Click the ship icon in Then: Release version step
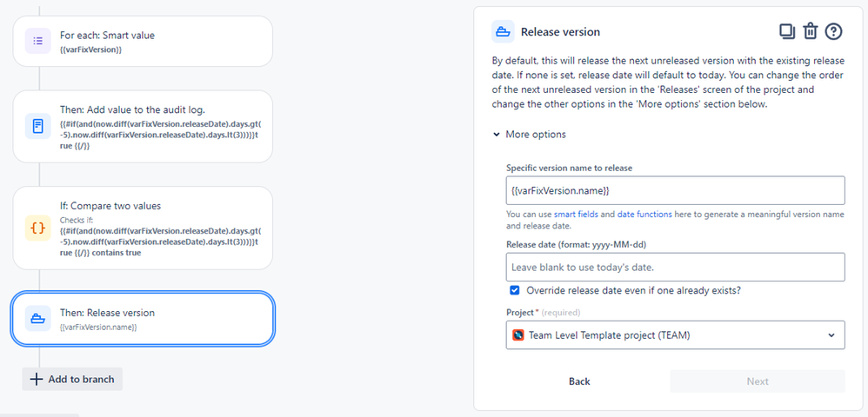The image size is (868, 417). tap(37, 319)
